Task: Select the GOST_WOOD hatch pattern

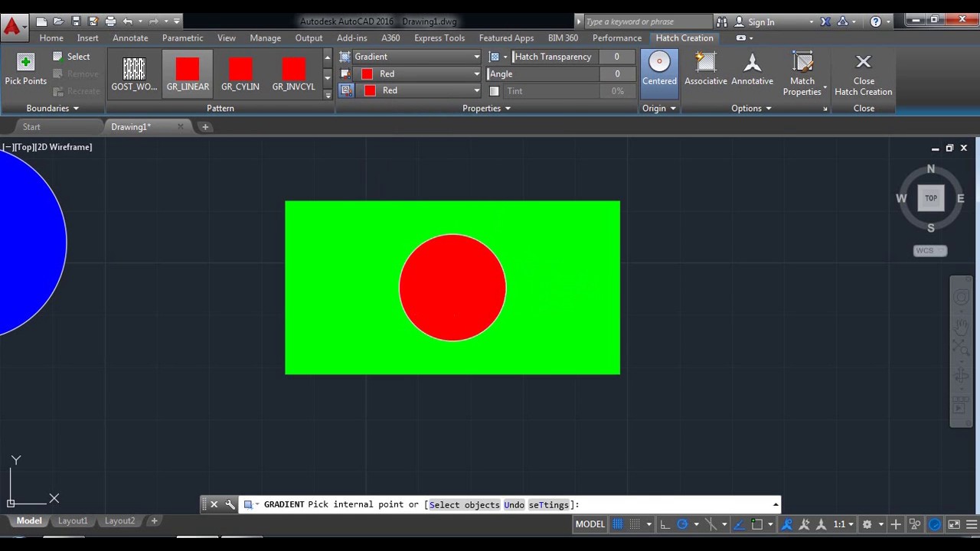Action: [134, 73]
